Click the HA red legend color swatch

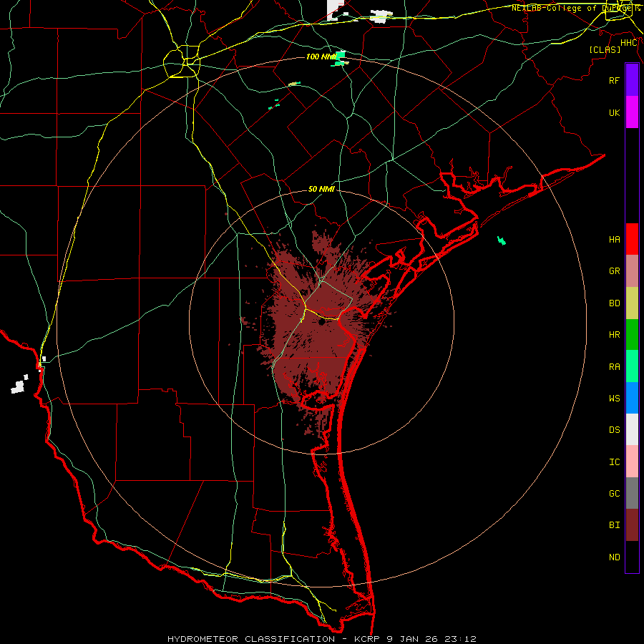tap(632, 239)
